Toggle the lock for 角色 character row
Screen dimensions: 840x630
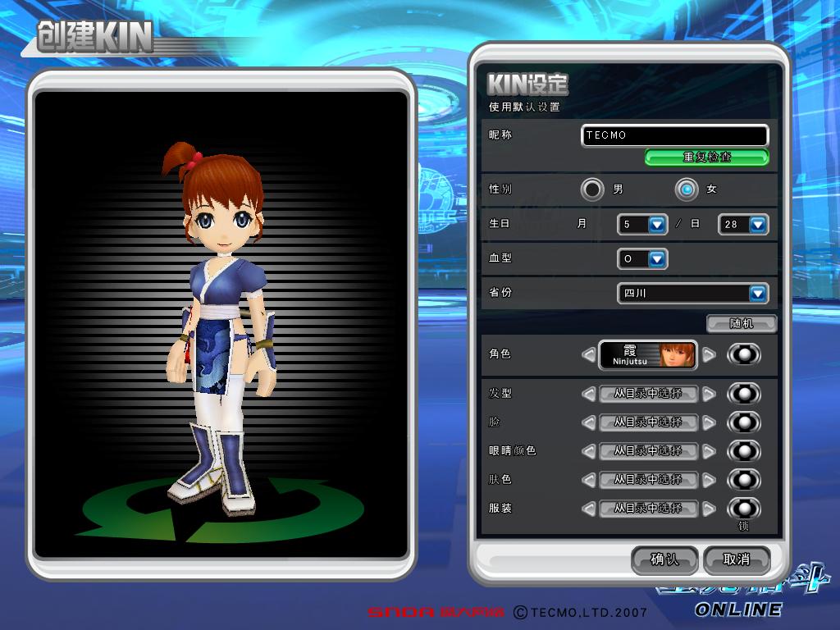[743, 354]
